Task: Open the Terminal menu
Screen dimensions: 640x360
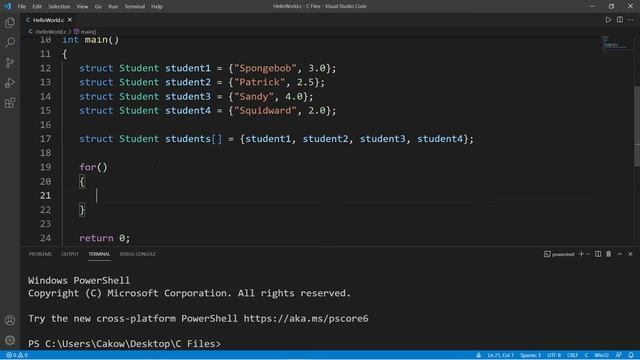Action: (x=134, y=6)
